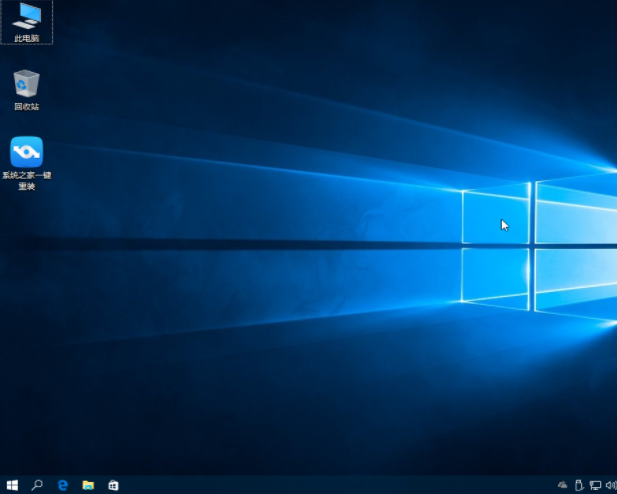Open the network status tray icon
The image size is (617, 494).
click(595, 485)
